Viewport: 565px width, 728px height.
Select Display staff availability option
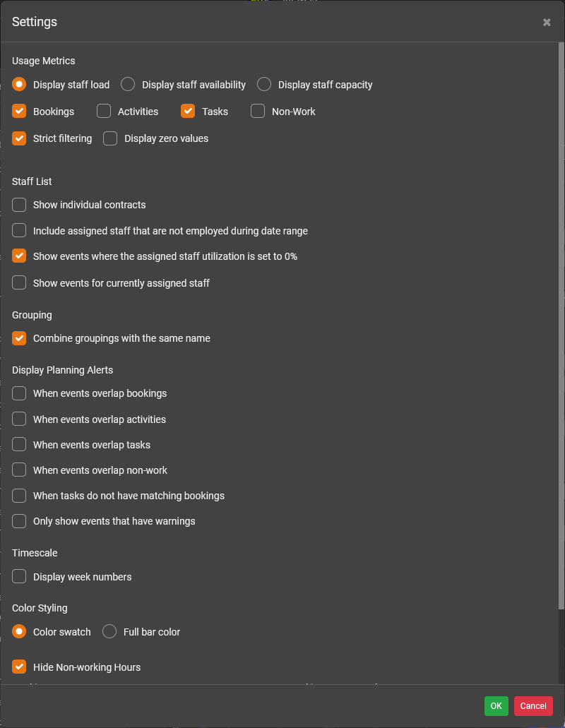128,85
